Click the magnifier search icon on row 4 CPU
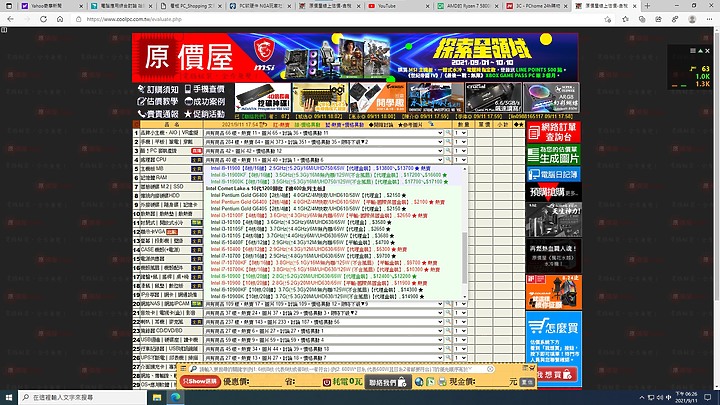The image size is (720, 405). (x=448, y=160)
